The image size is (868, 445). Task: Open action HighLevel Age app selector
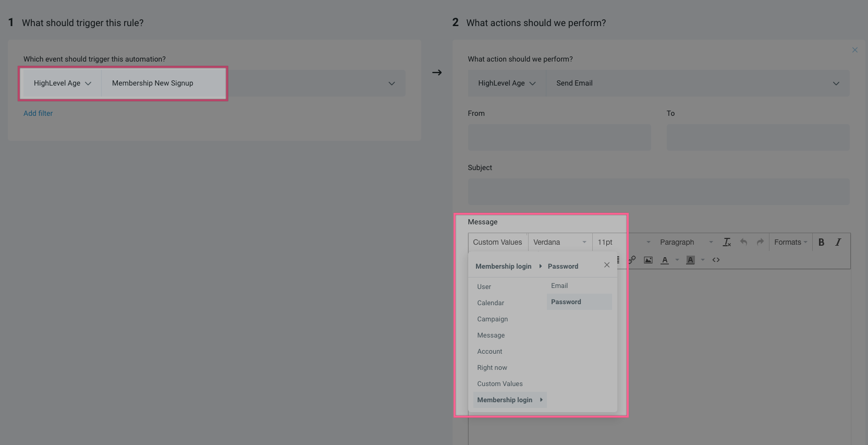click(x=507, y=83)
